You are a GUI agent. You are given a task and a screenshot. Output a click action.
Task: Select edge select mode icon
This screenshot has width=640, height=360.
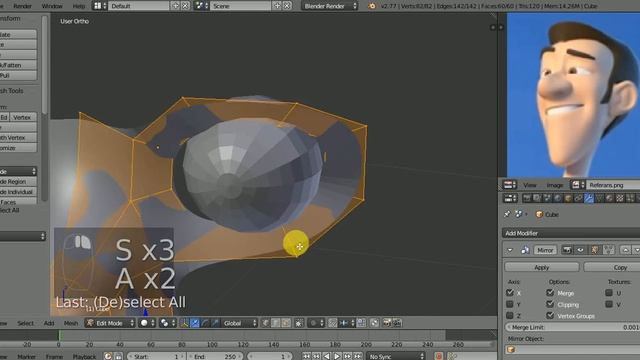pos(276,323)
